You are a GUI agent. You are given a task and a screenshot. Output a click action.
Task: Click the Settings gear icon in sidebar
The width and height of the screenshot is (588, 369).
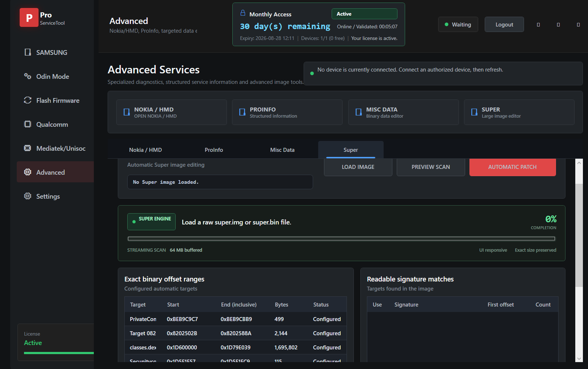tap(28, 196)
